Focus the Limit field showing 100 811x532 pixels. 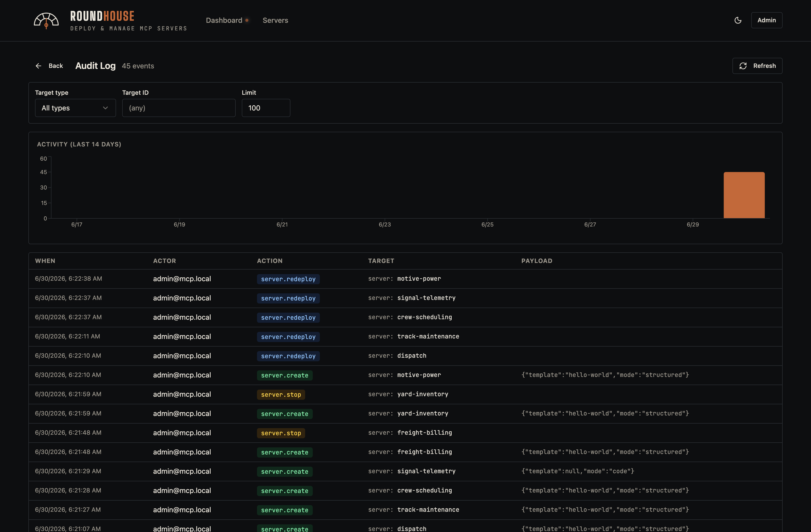point(266,108)
